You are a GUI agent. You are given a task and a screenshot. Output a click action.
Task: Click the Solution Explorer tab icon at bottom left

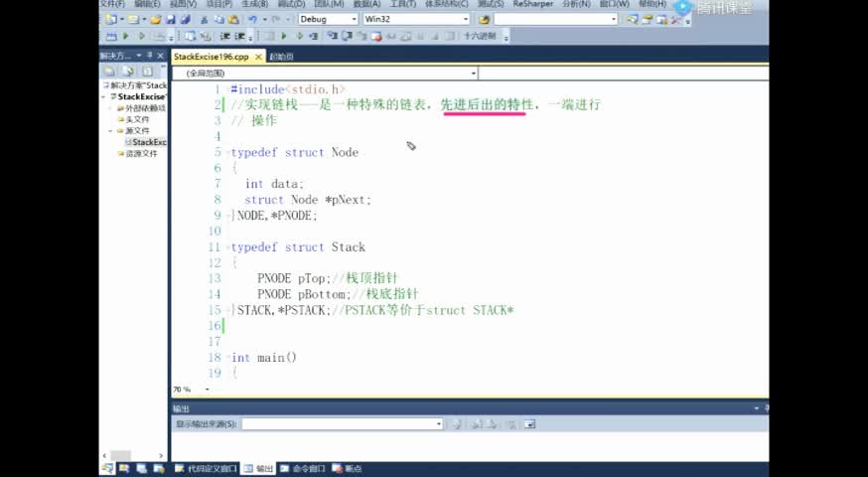pos(108,469)
